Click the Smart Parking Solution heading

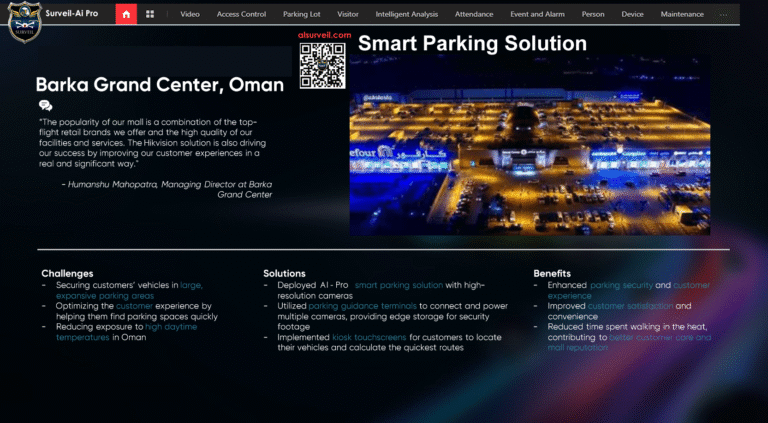coord(472,43)
